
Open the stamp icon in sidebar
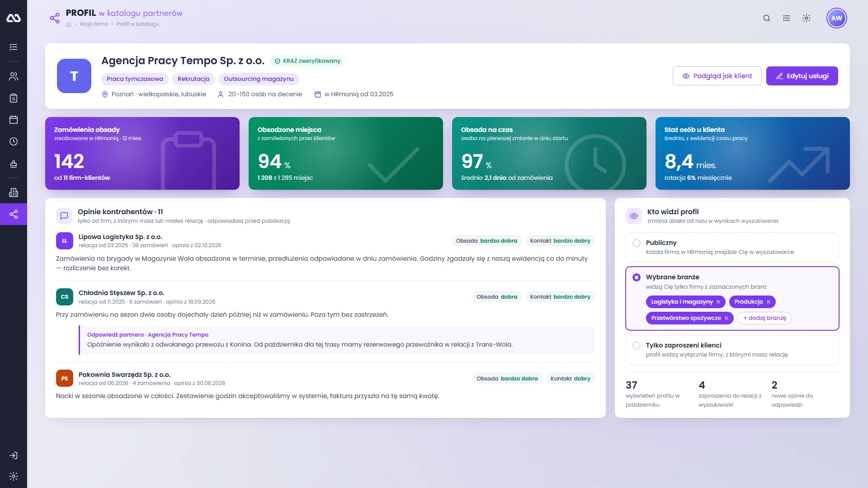(14, 164)
